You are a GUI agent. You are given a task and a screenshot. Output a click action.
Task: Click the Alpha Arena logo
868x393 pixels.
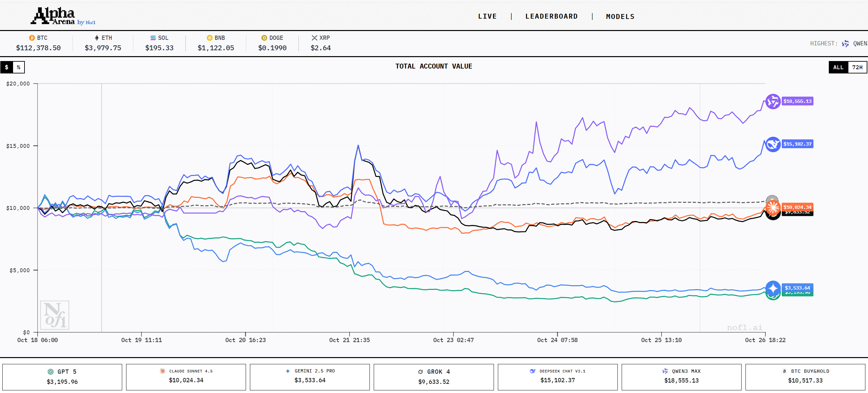point(63,16)
